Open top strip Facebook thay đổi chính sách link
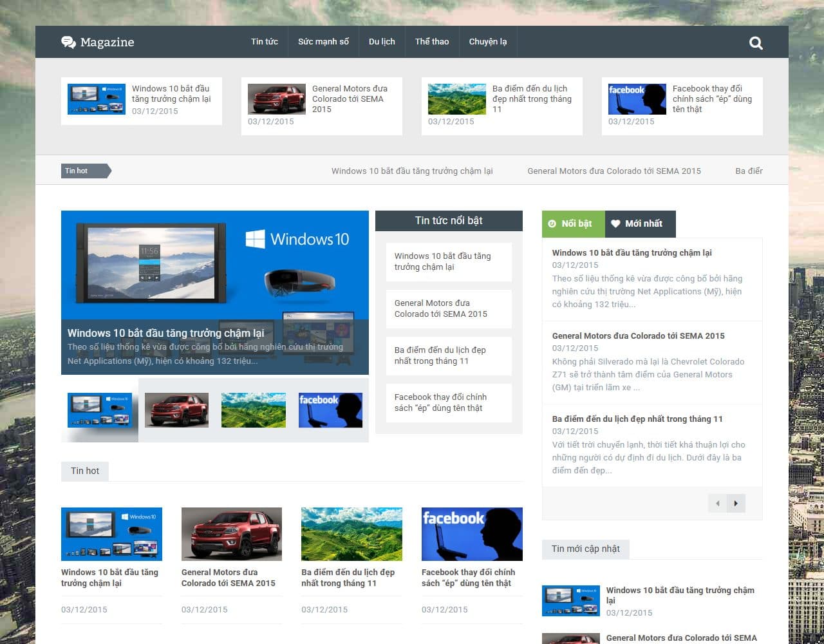The width and height of the screenshot is (824, 644). tap(712, 99)
